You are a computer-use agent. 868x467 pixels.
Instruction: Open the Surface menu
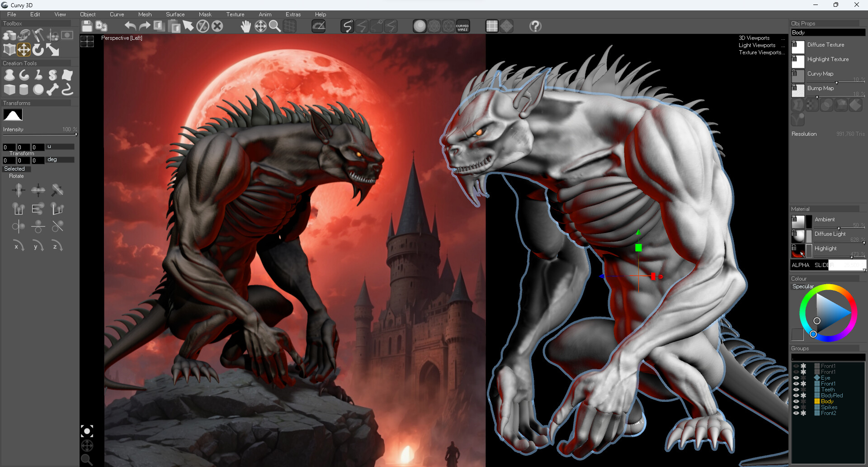click(x=175, y=14)
